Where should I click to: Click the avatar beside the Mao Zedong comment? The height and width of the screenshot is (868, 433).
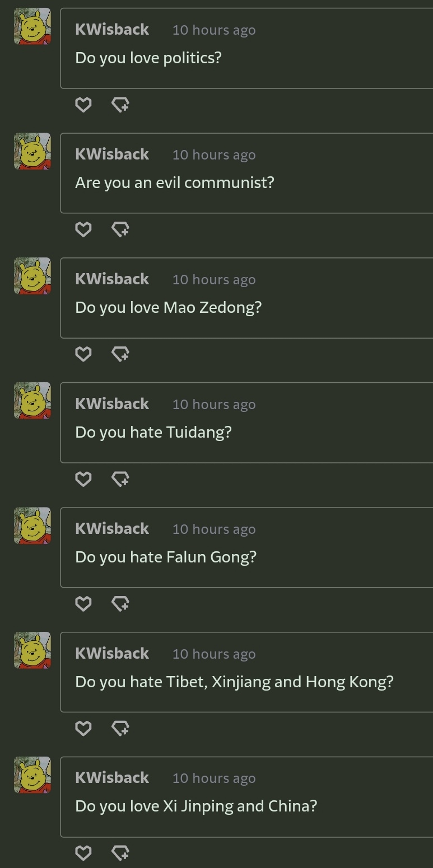[32, 276]
